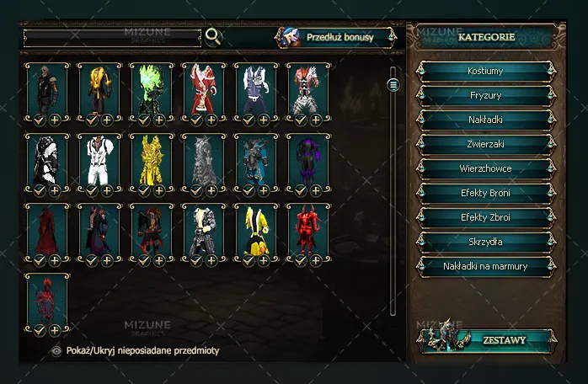Click plus icon under yellow robe costume
This screenshot has height=384, width=588.
pyautogui.click(x=264, y=260)
